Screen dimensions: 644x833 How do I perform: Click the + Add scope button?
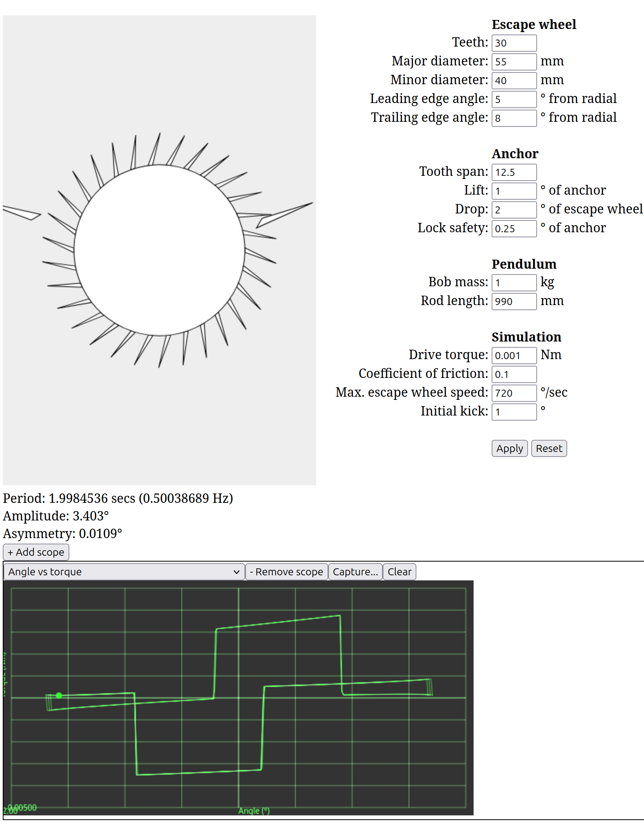click(36, 552)
